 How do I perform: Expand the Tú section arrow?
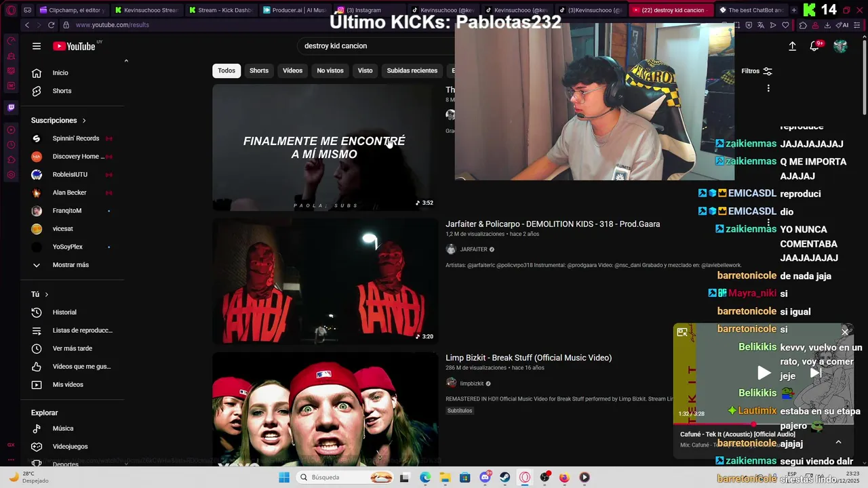[46, 295]
